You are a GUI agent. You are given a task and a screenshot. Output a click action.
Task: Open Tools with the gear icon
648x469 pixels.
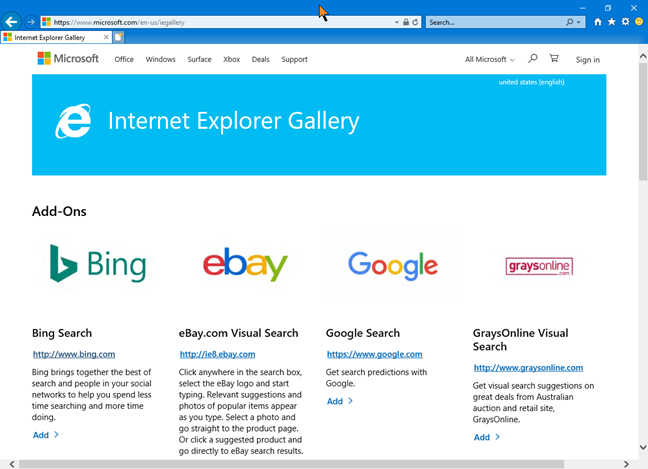pyautogui.click(x=625, y=21)
